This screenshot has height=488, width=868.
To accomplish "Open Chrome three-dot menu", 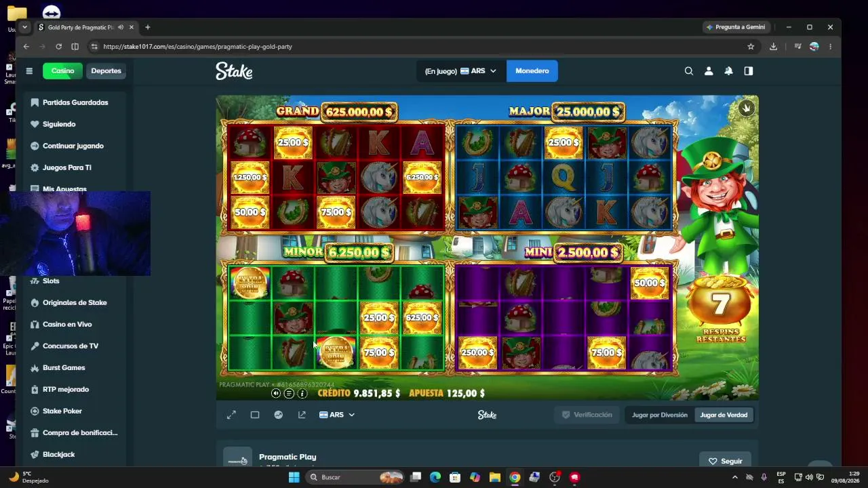I will click(830, 47).
